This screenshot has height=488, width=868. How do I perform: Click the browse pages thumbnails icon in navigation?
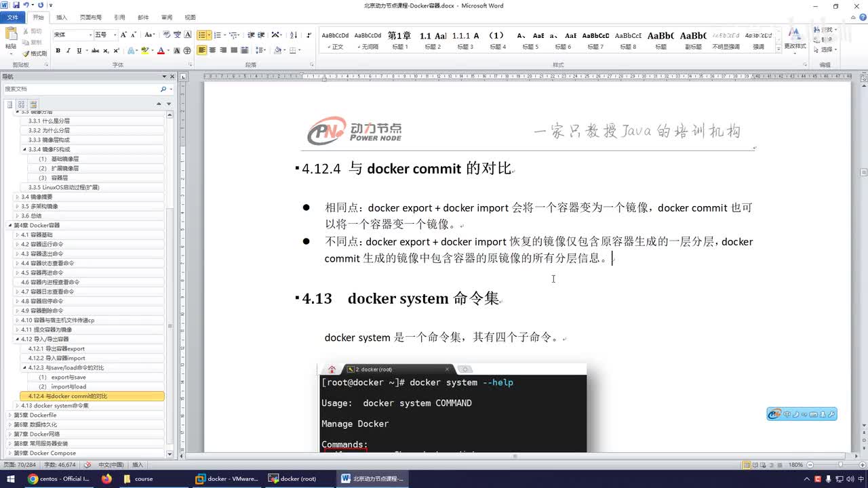point(22,104)
